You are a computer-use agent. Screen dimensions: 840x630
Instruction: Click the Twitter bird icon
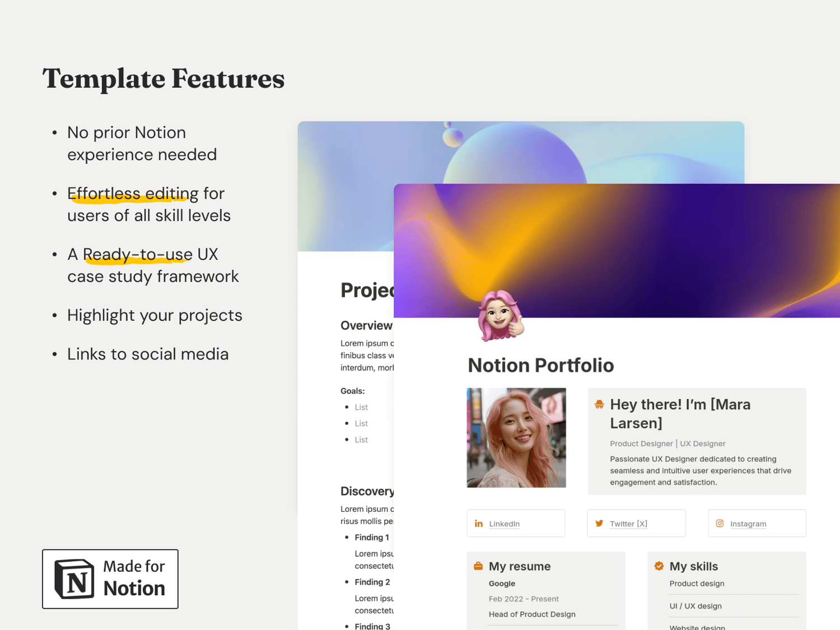(x=599, y=524)
